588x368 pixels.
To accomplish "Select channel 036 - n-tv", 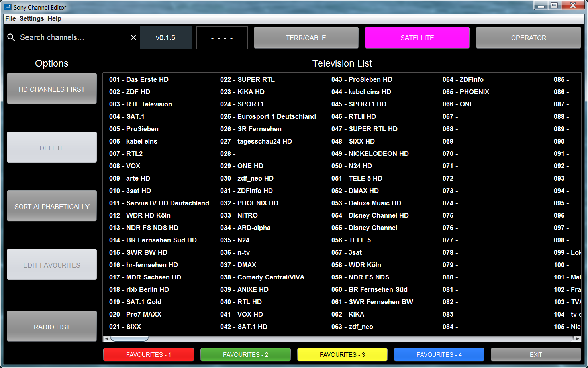I will [235, 252].
